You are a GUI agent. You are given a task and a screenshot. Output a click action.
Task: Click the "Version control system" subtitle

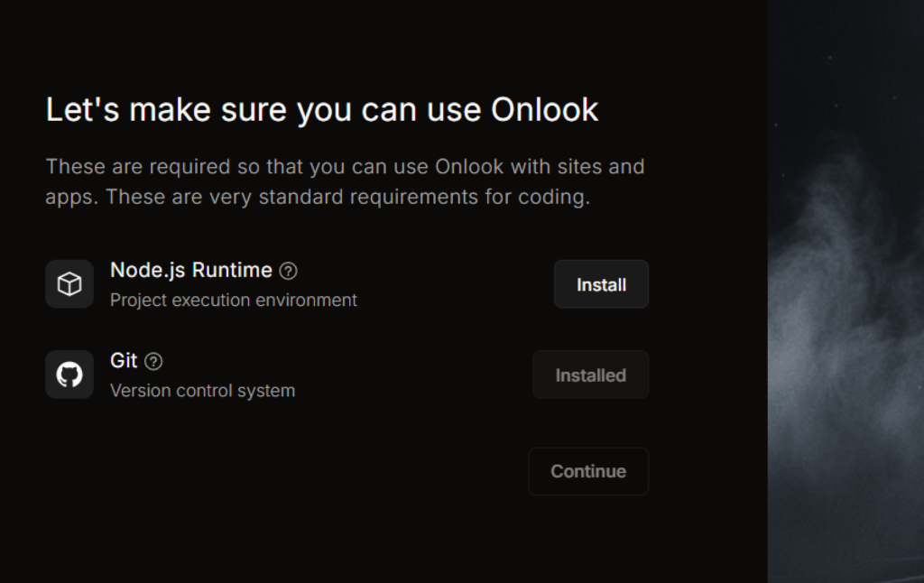coord(203,391)
